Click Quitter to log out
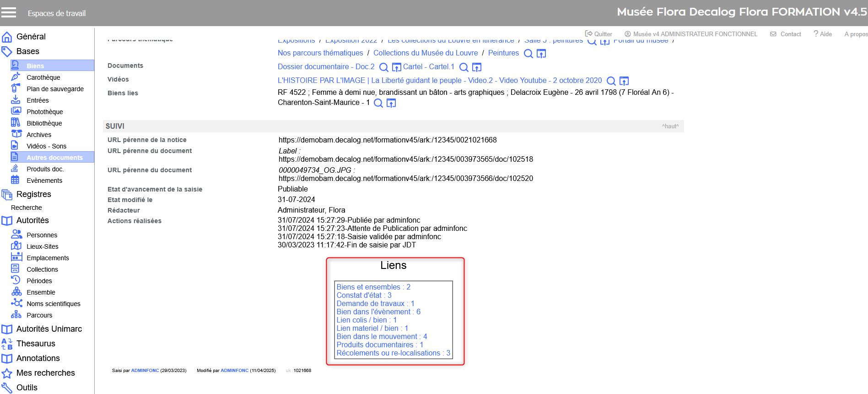The width and height of the screenshot is (868, 394). coord(599,34)
